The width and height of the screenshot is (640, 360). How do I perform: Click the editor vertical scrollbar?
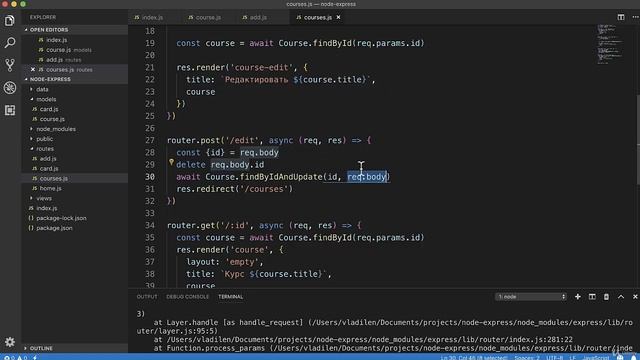click(638, 139)
